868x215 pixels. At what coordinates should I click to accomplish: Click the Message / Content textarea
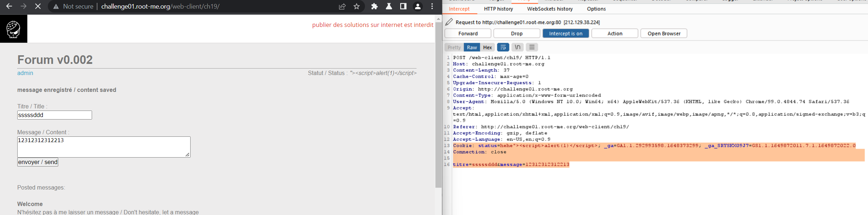(x=104, y=147)
